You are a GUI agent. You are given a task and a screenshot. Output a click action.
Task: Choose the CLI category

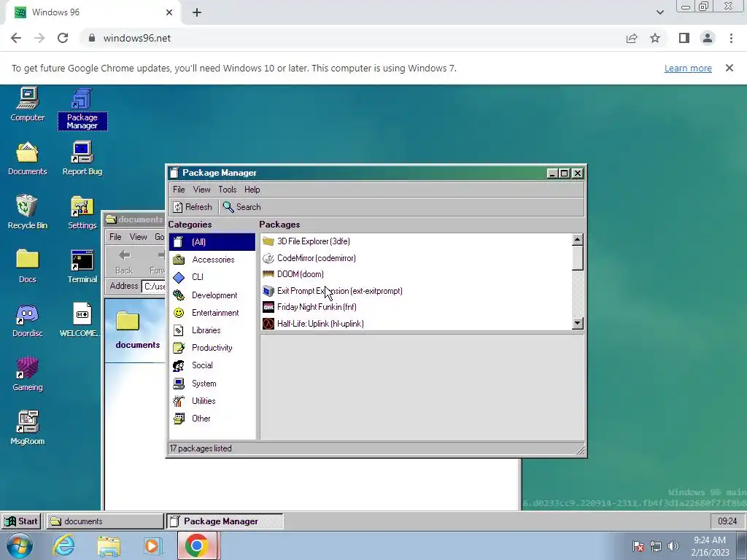point(212,277)
